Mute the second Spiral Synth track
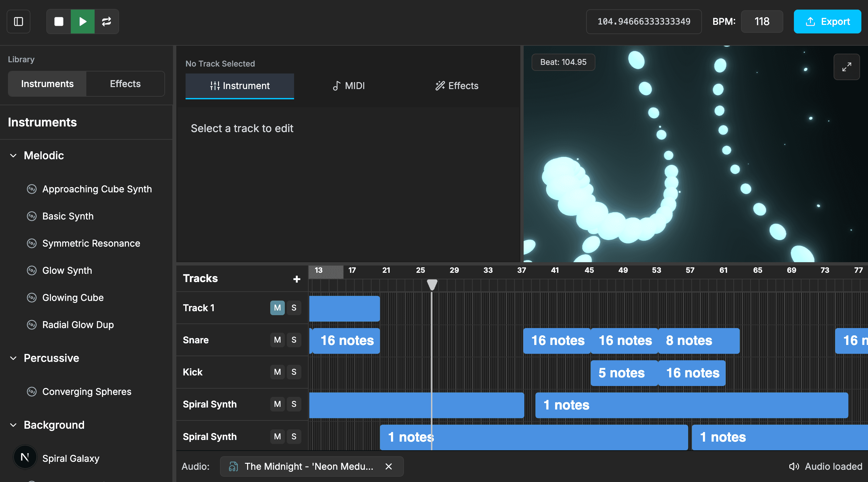 [277, 436]
